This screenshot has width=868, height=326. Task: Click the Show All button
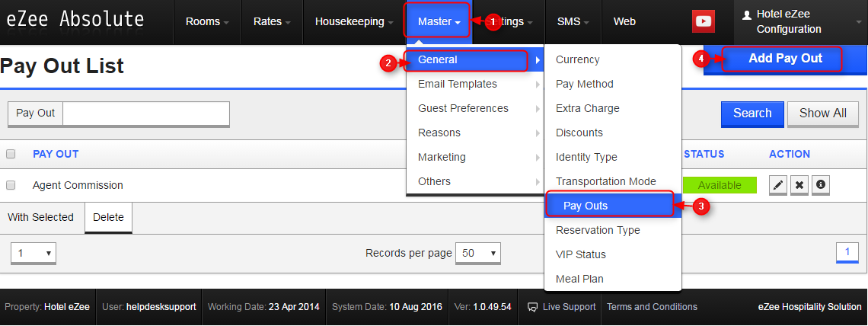[822, 113]
